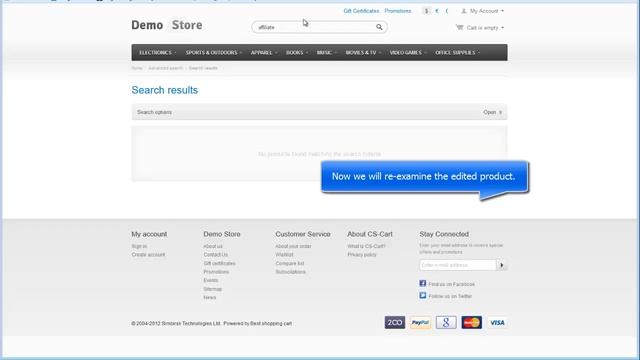Click the Promotions footer link
The image size is (640, 360).
[x=216, y=272]
